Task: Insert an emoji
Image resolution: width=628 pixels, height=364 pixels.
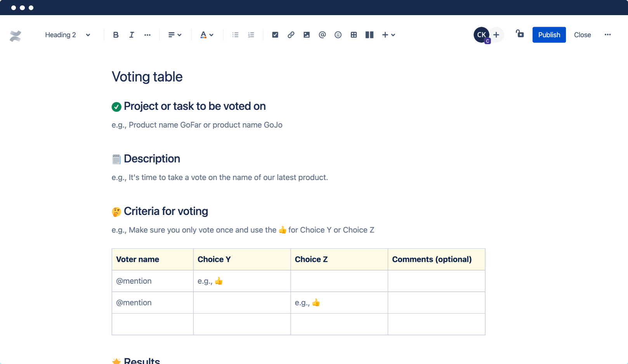Action: tap(338, 35)
